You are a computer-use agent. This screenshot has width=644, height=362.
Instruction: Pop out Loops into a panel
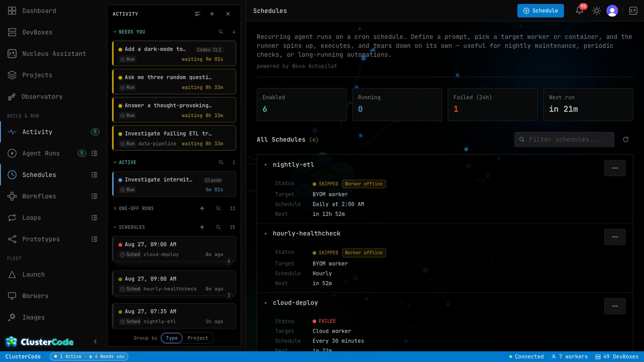[x=94, y=218]
